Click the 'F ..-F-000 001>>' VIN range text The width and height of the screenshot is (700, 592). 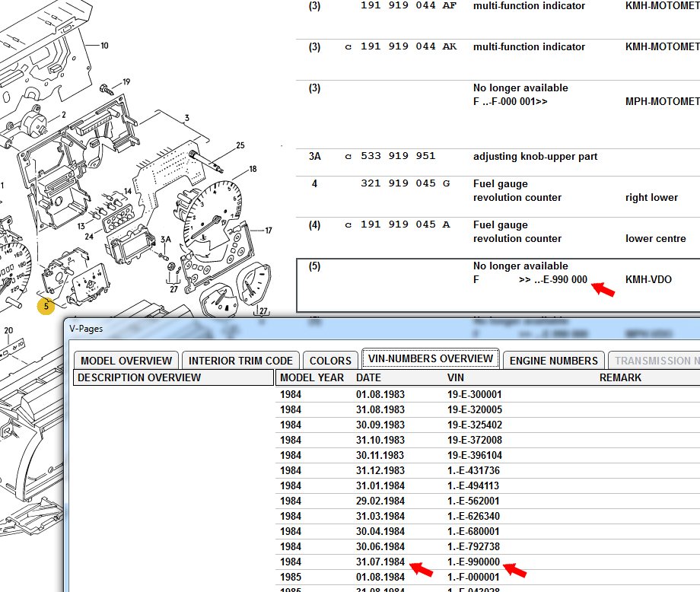[511, 101]
